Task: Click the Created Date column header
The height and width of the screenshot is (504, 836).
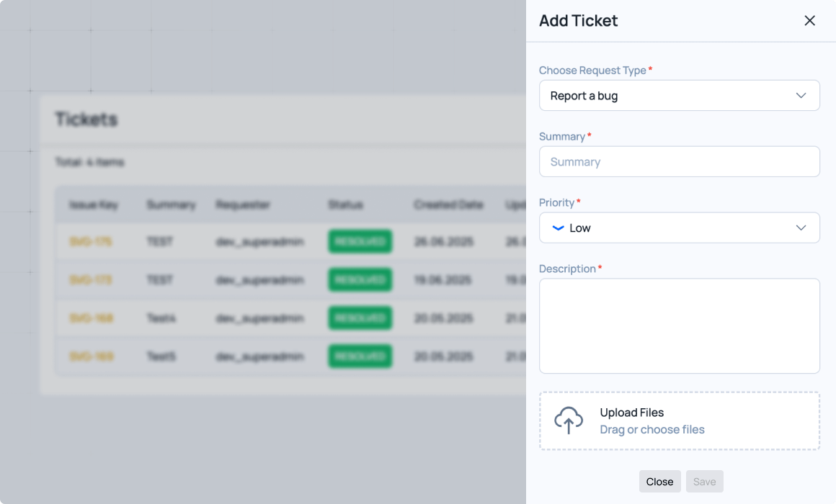Action: pos(448,205)
